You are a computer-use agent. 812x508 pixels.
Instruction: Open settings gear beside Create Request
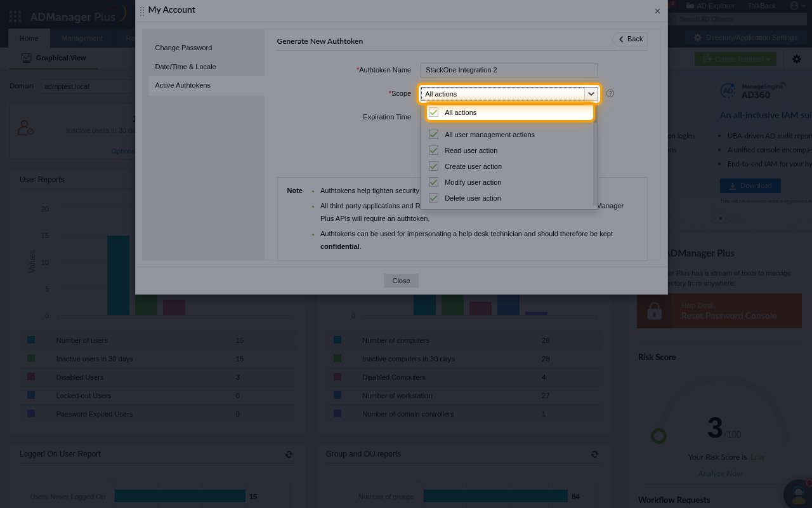(x=797, y=59)
